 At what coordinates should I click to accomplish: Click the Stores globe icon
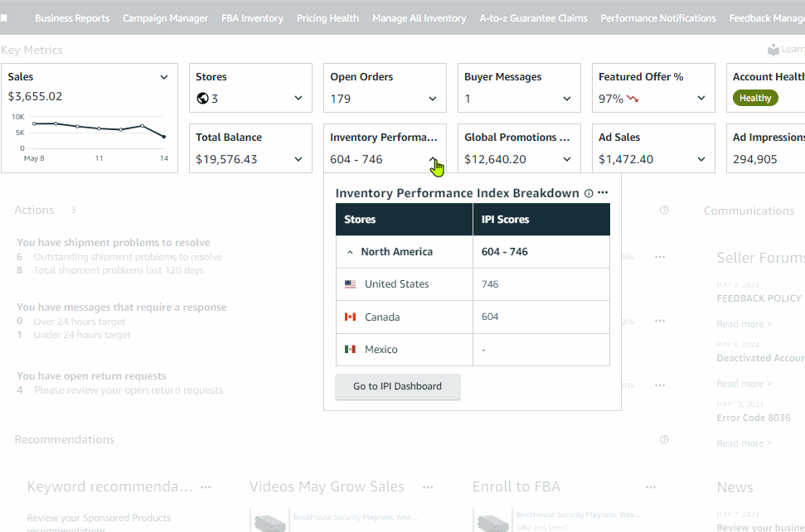203,98
